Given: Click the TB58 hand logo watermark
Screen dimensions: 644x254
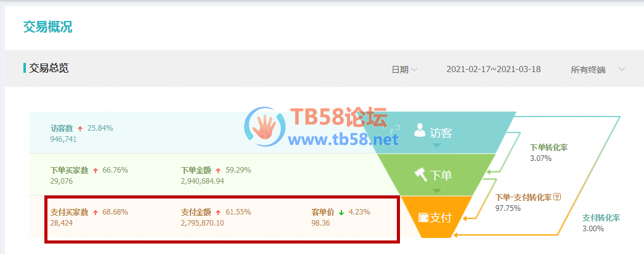Looking at the screenshot, I should pyautogui.click(x=265, y=127).
